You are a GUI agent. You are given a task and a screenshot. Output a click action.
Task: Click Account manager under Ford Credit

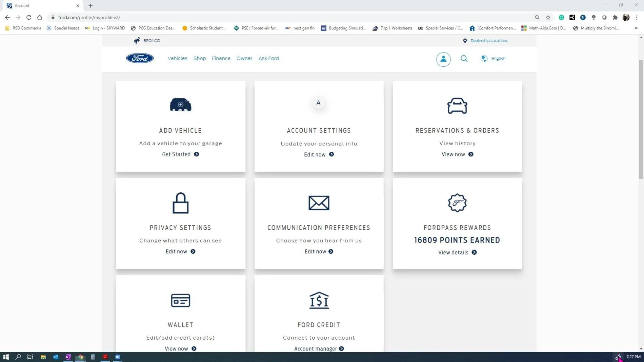coord(319,348)
